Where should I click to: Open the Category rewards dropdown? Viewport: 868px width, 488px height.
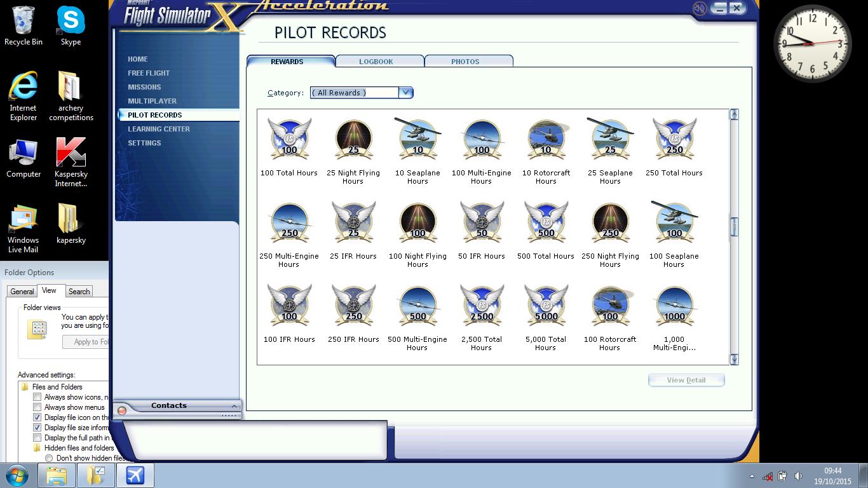406,93
